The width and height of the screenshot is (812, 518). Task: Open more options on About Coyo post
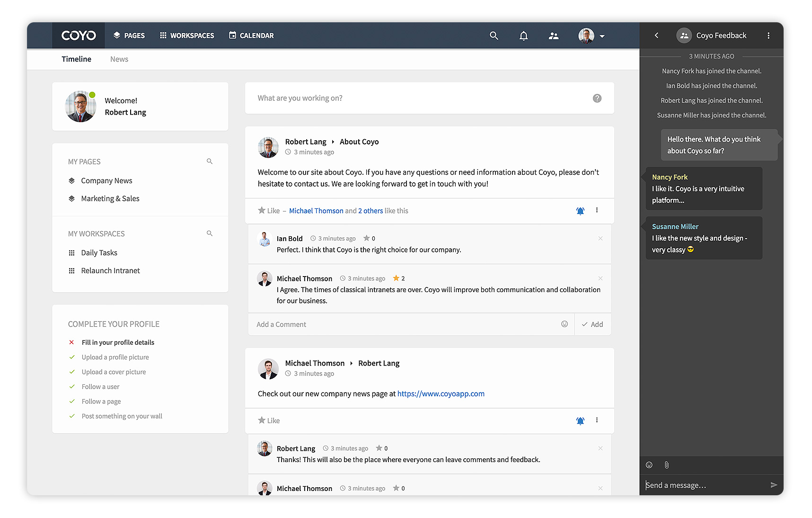[597, 210]
